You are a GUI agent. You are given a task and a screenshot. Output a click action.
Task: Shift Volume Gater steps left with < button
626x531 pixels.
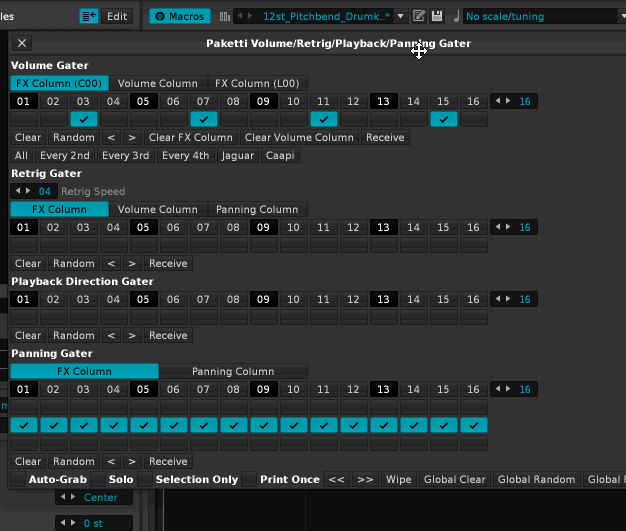pyautogui.click(x=111, y=138)
